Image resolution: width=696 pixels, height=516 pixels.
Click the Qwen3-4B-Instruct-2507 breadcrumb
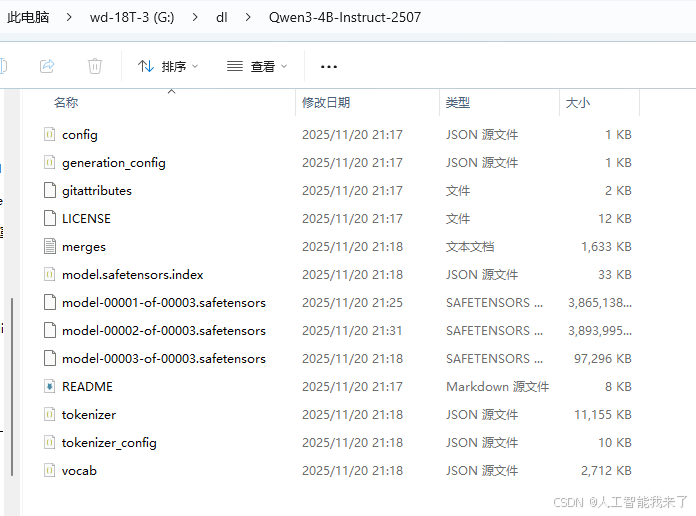click(x=345, y=17)
